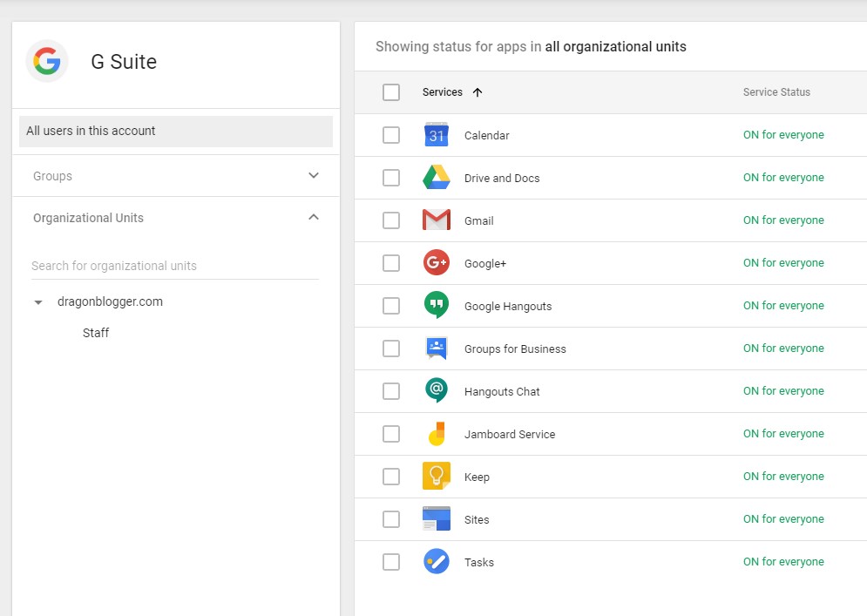The width and height of the screenshot is (867, 616).
Task: Click the Service Status column header
Action: tap(776, 92)
